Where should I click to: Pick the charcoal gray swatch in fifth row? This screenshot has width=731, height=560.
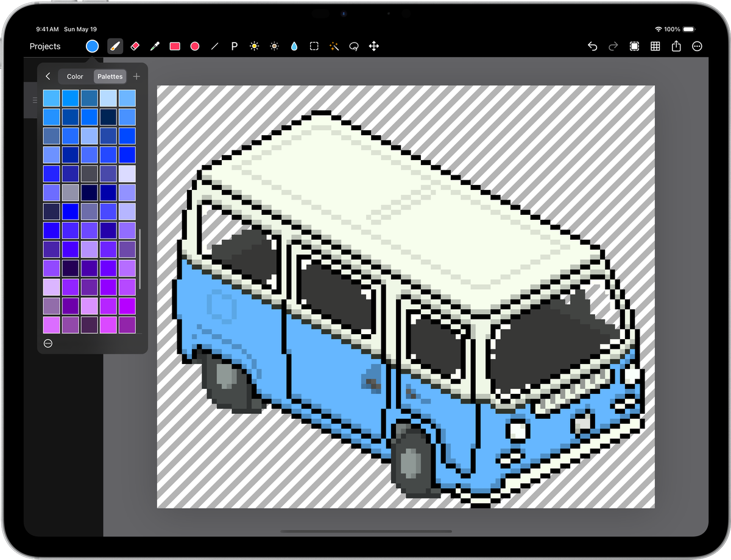pyautogui.click(x=90, y=173)
